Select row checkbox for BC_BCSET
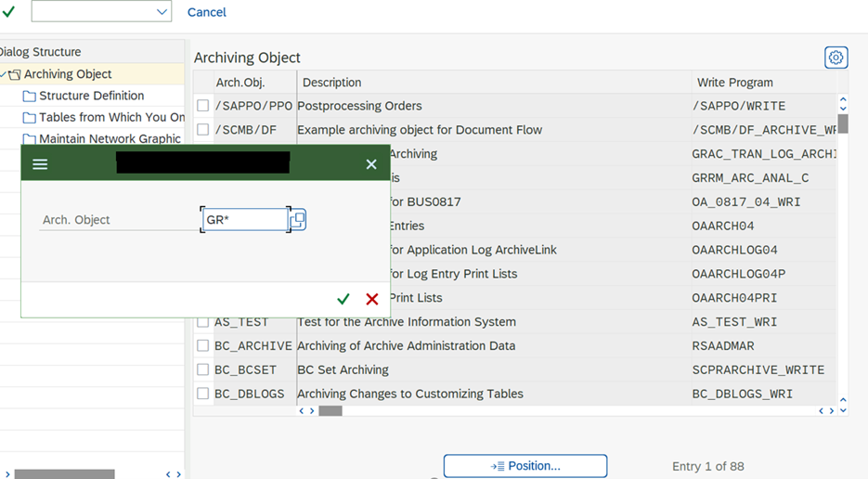 [x=203, y=369]
